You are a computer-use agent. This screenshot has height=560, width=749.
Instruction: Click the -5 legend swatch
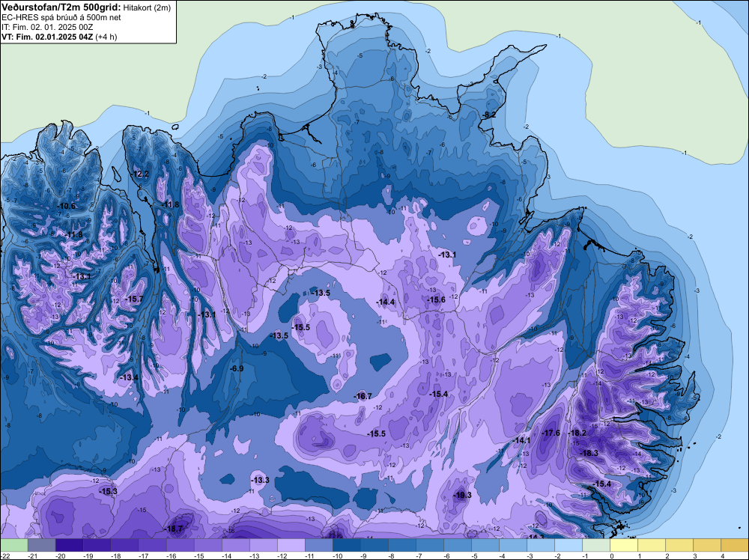pos(485,545)
